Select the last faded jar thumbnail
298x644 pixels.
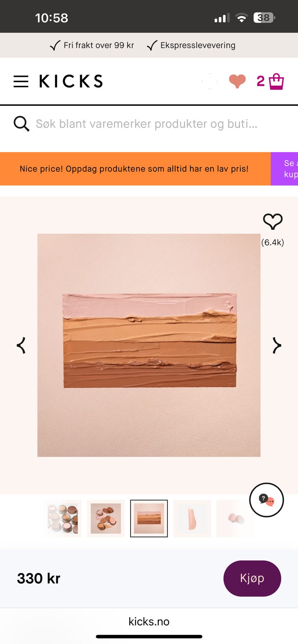235,518
